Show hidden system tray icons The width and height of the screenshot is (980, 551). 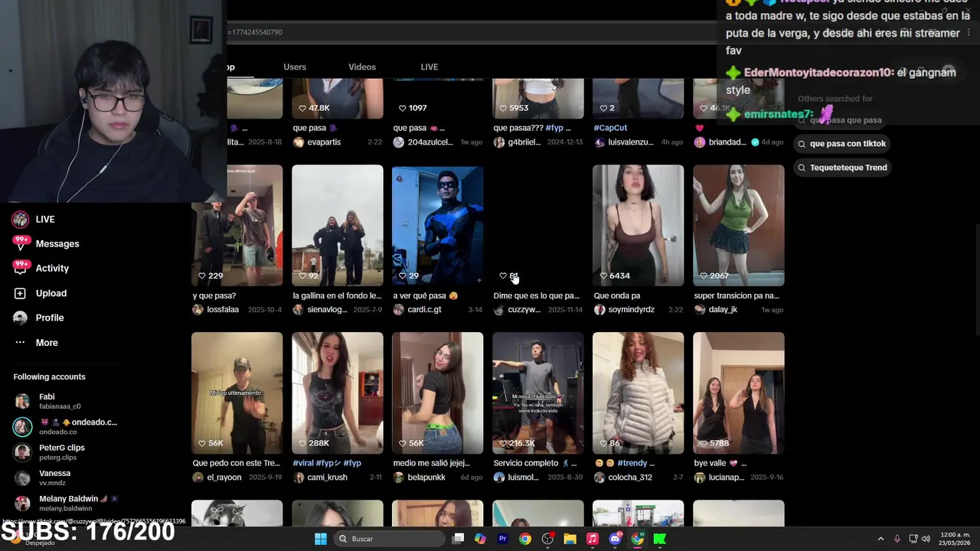coord(880,539)
